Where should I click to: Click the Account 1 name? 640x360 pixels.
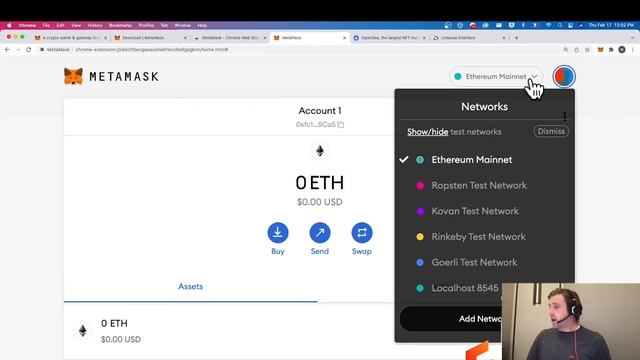320,111
